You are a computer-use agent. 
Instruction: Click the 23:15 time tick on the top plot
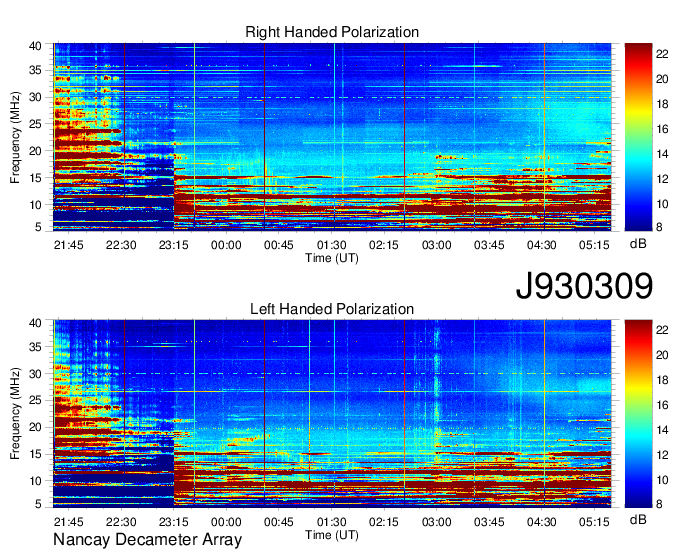point(173,245)
